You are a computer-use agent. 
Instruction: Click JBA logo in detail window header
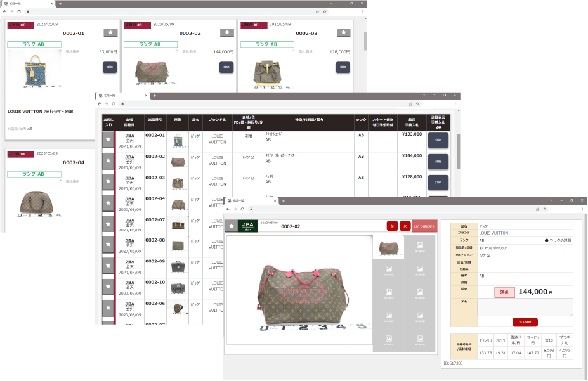pos(248,226)
